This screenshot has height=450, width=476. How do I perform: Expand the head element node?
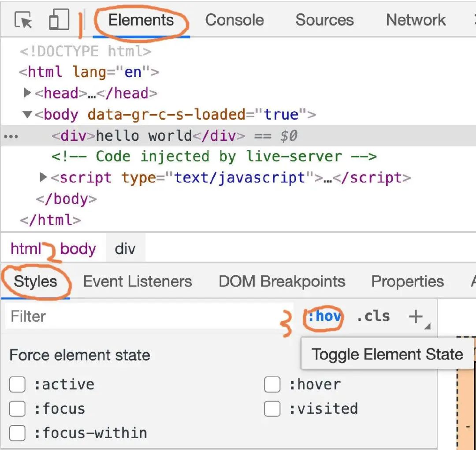27,93
